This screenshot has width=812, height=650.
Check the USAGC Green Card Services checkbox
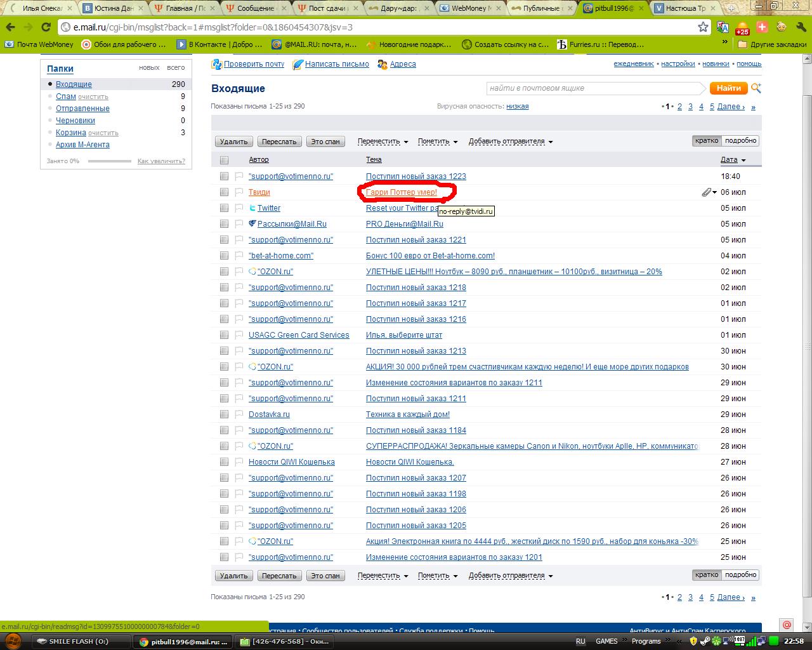coord(224,335)
